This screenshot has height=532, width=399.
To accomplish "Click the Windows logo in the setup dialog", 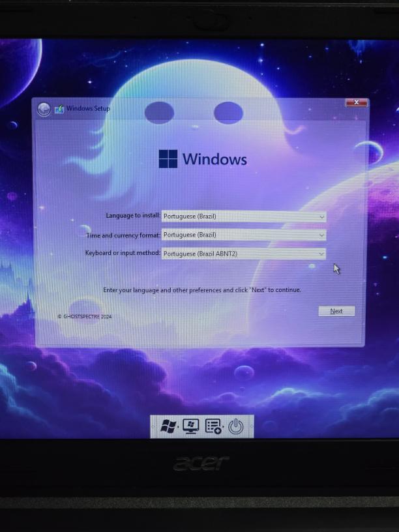I will (x=168, y=159).
